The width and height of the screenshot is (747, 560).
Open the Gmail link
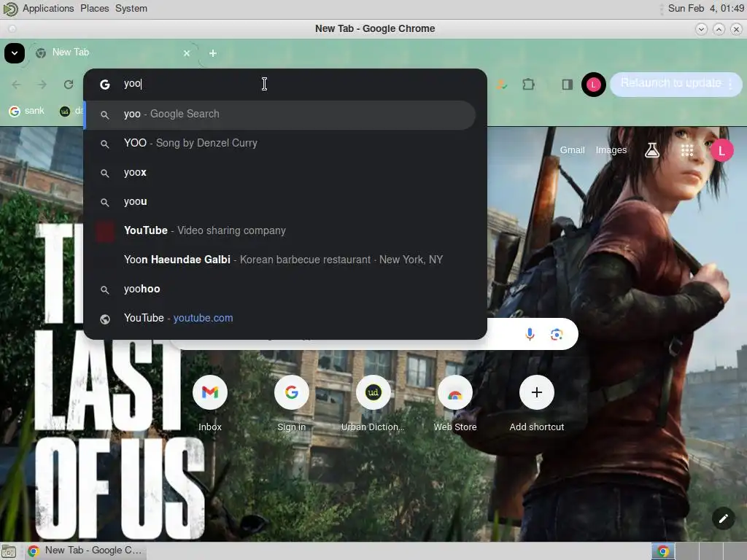[572, 150]
